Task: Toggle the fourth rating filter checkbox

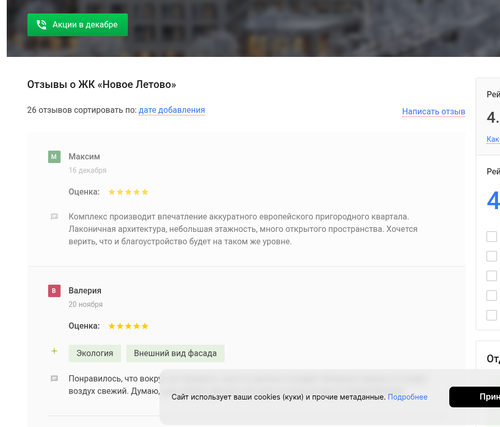Action: tap(492, 296)
